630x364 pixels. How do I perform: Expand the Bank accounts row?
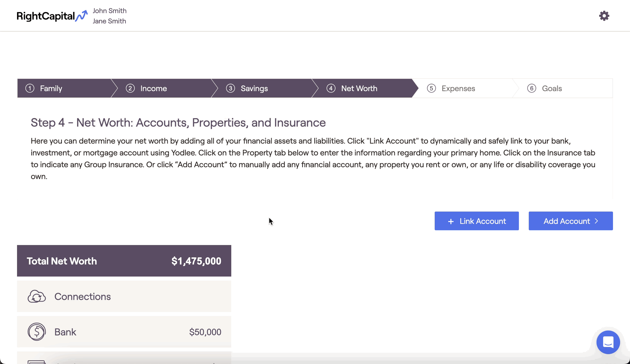[124, 332]
